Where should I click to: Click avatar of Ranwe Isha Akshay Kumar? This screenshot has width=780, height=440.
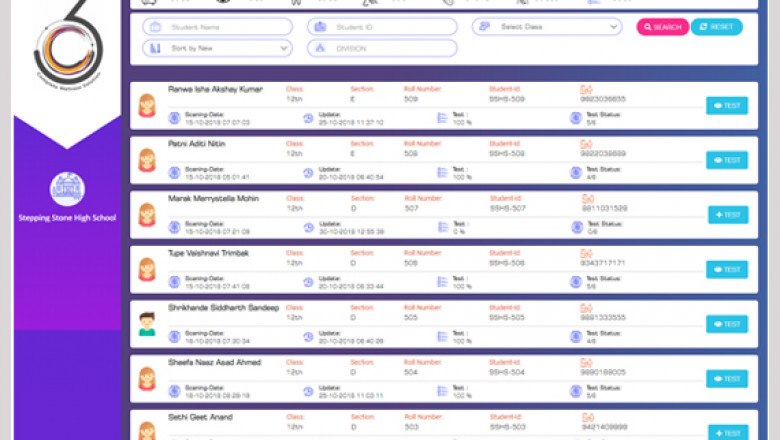click(x=147, y=106)
